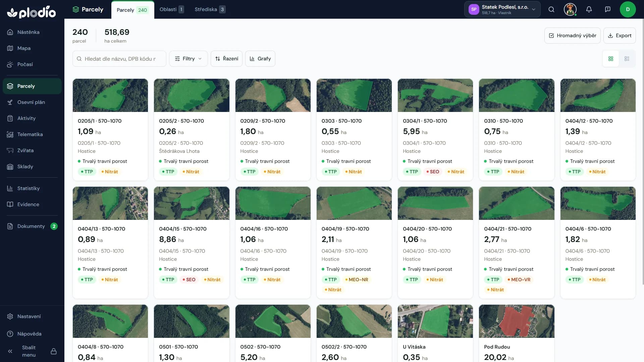Open global search magnifier in top bar
The height and width of the screenshot is (362, 644).
[x=551, y=9]
